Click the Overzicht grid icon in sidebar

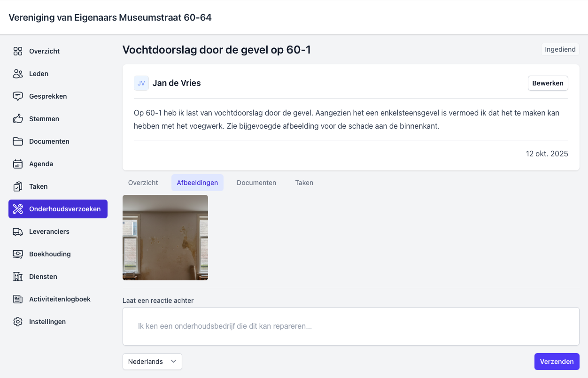(18, 51)
